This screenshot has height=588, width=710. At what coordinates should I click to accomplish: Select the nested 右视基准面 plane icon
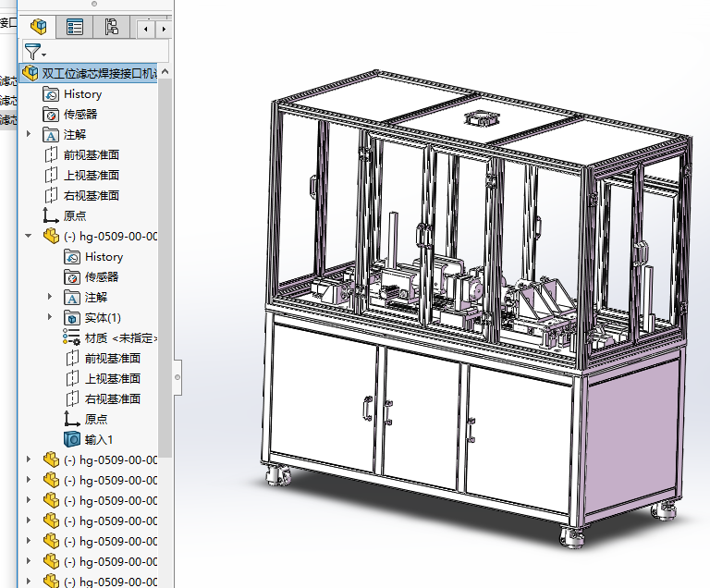pos(72,399)
